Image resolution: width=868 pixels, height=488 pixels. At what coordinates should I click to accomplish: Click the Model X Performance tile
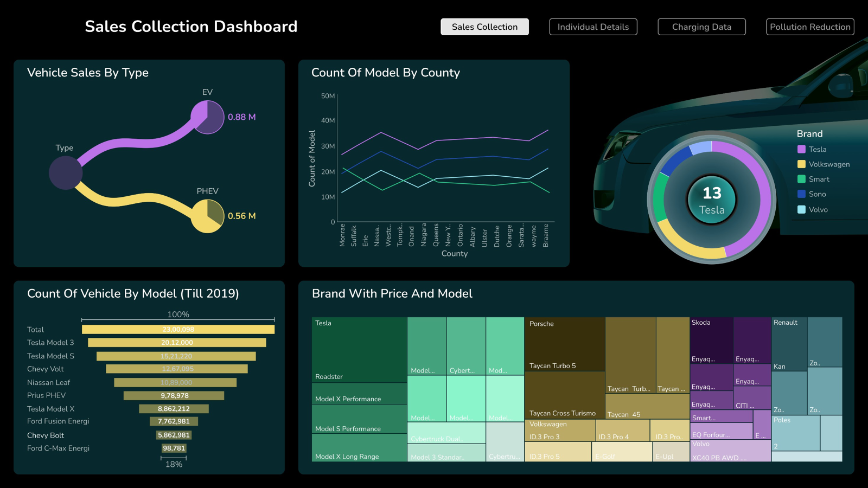[x=360, y=394]
